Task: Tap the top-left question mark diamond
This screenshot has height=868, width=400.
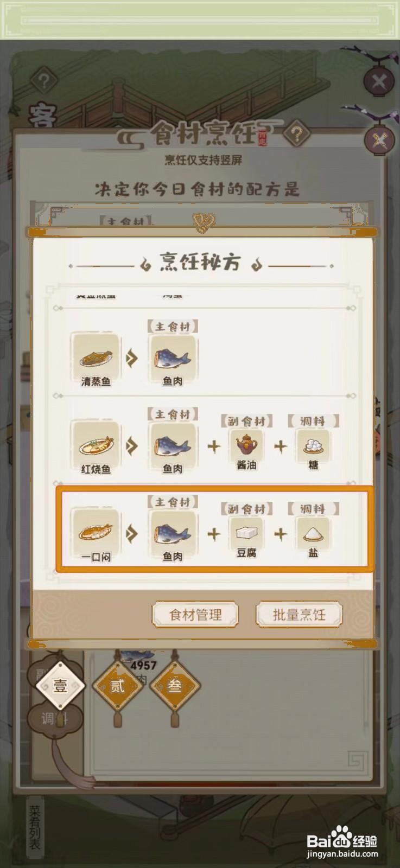Action: (x=43, y=82)
